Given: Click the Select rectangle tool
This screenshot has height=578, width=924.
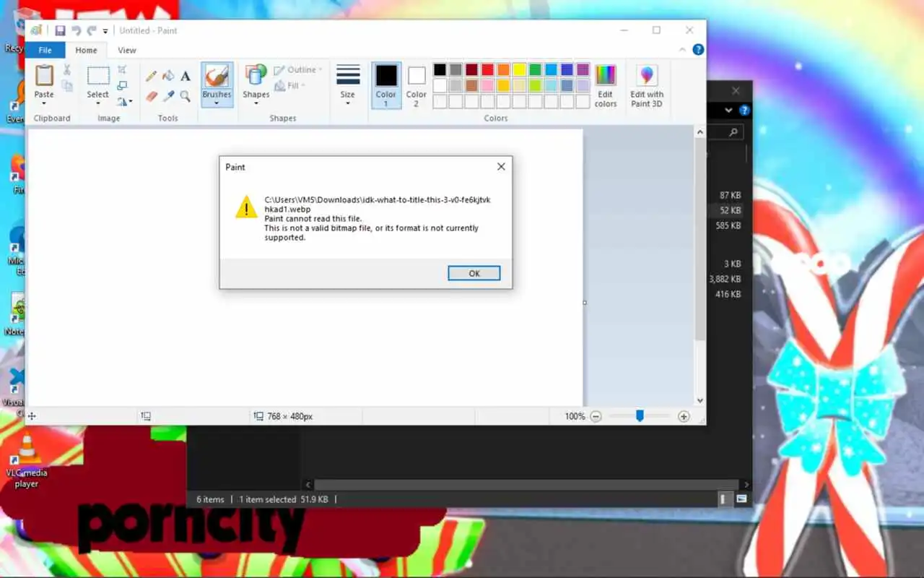Looking at the screenshot, I should (98, 76).
